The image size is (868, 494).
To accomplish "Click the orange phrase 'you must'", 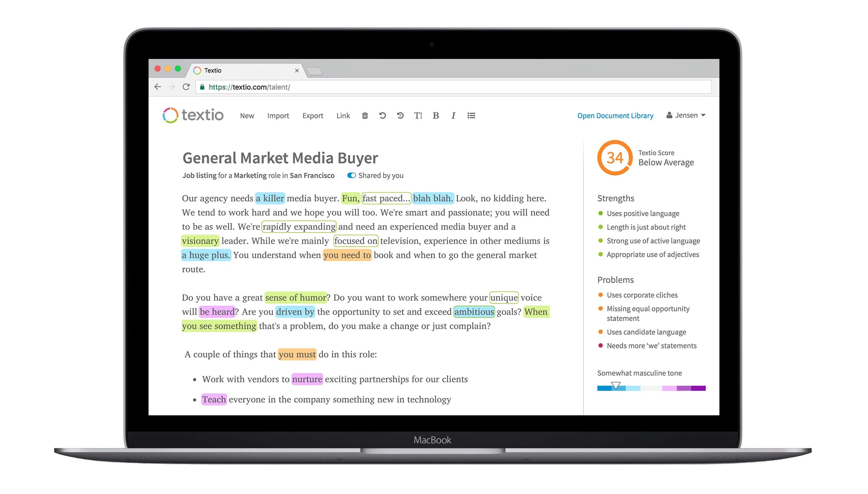I will tap(297, 354).
